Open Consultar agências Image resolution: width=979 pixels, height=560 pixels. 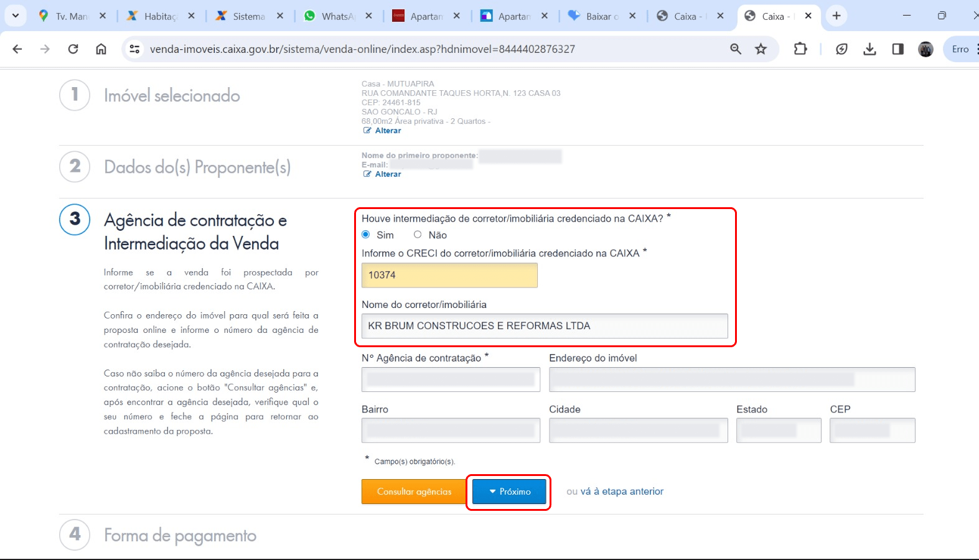point(414,492)
